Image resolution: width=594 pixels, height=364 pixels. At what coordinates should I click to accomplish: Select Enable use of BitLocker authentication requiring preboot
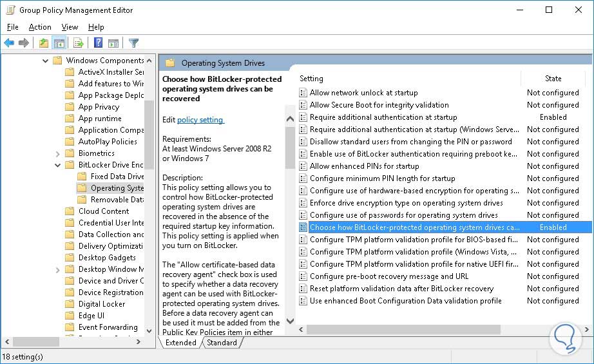point(414,154)
